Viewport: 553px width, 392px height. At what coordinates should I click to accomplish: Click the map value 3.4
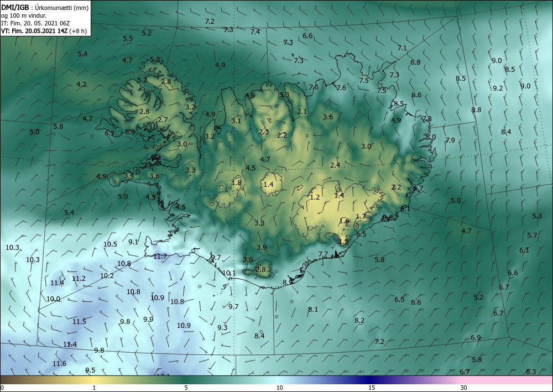point(129,175)
